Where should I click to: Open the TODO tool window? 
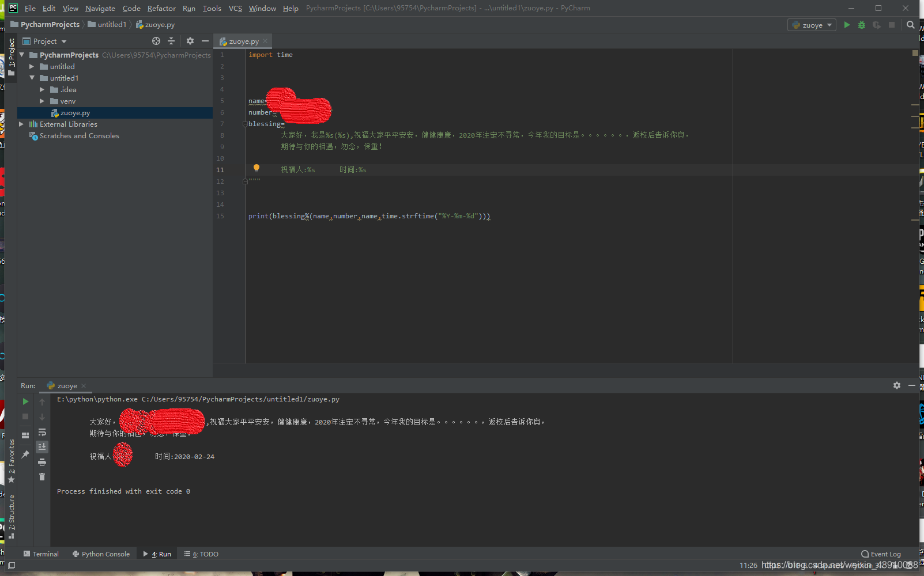coord(201,554)
